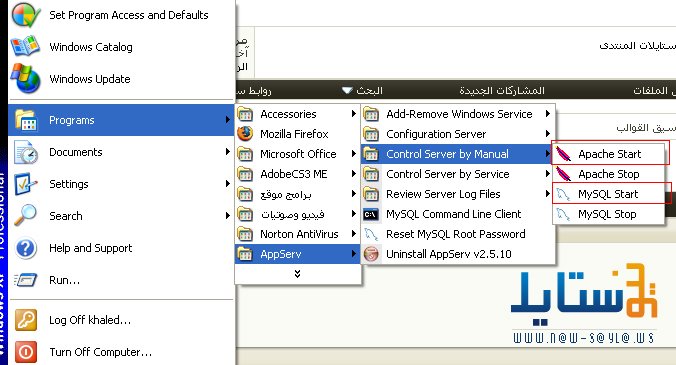Click the Apache Stop feather icon
Screen dimensions: 676x365
pyautogui.click(x=563, y=174)
